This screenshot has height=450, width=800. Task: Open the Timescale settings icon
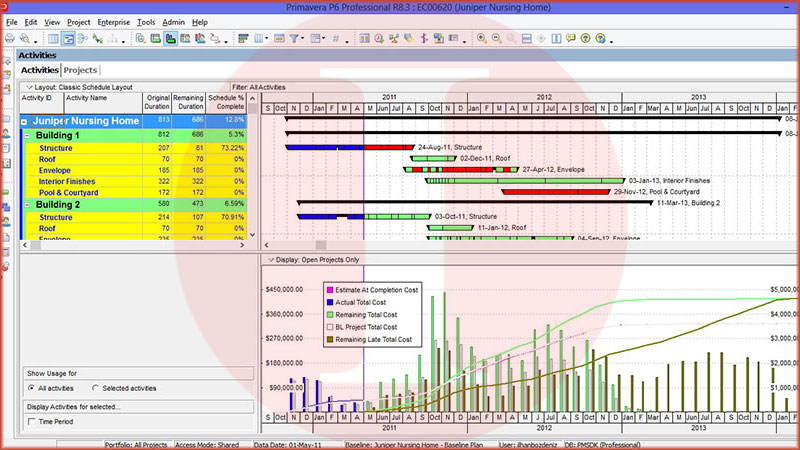[x=279, y=38]
